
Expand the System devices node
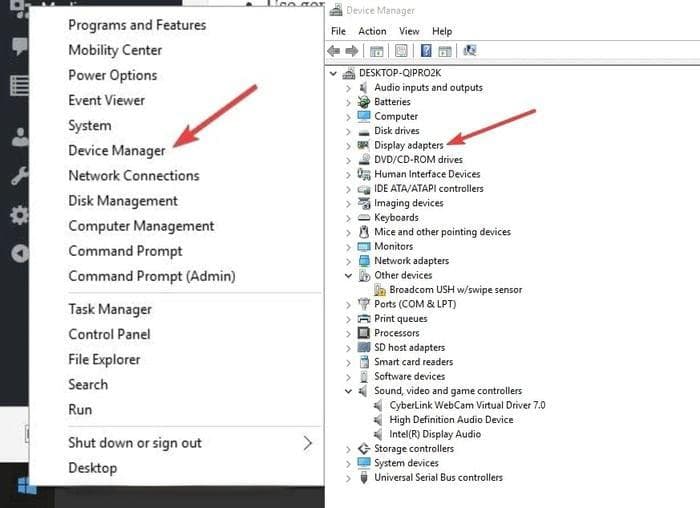348,464
